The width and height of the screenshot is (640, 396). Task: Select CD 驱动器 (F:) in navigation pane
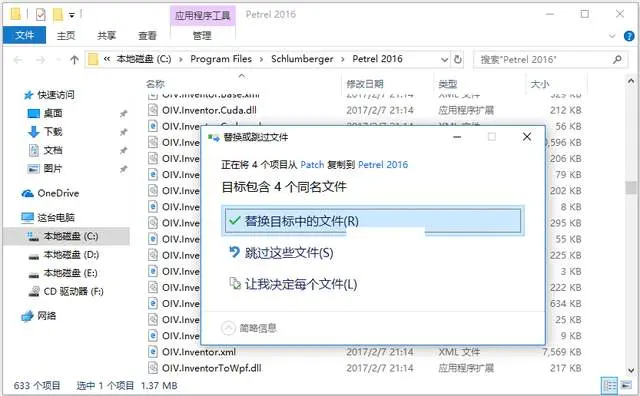point(66,291)
